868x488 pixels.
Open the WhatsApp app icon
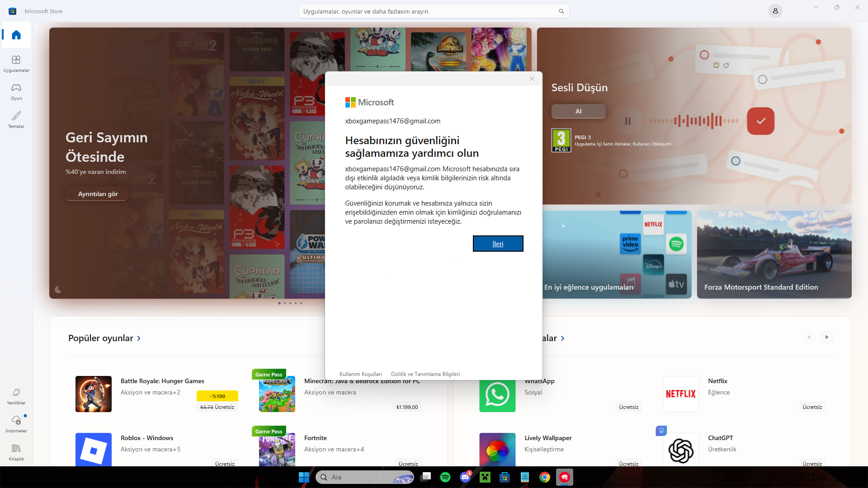point(497,394)
